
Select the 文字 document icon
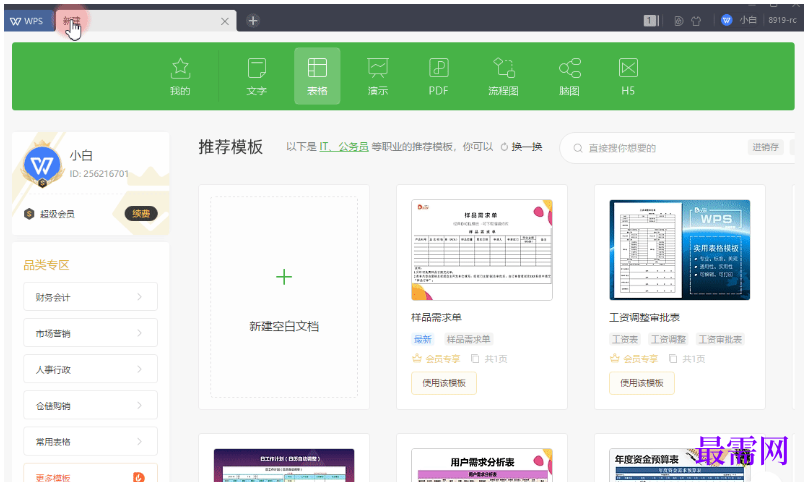pos(257,77)
